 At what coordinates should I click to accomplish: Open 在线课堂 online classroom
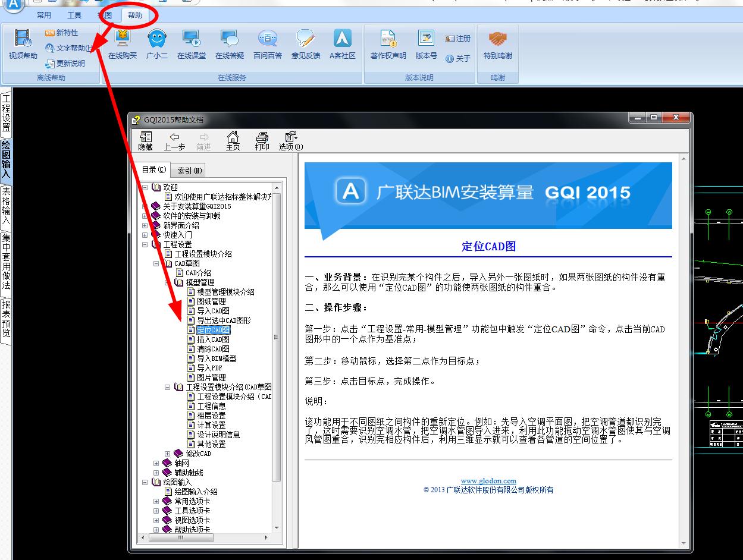[192, 45]
